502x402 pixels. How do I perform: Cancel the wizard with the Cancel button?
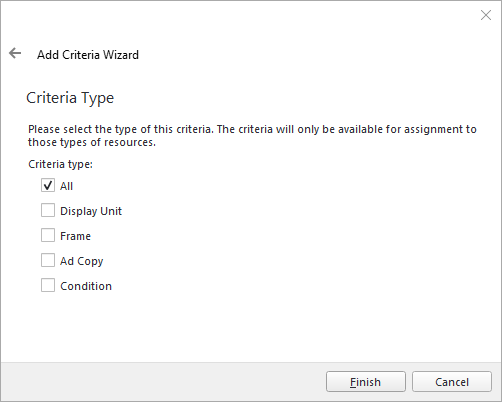tap(452, 382)
